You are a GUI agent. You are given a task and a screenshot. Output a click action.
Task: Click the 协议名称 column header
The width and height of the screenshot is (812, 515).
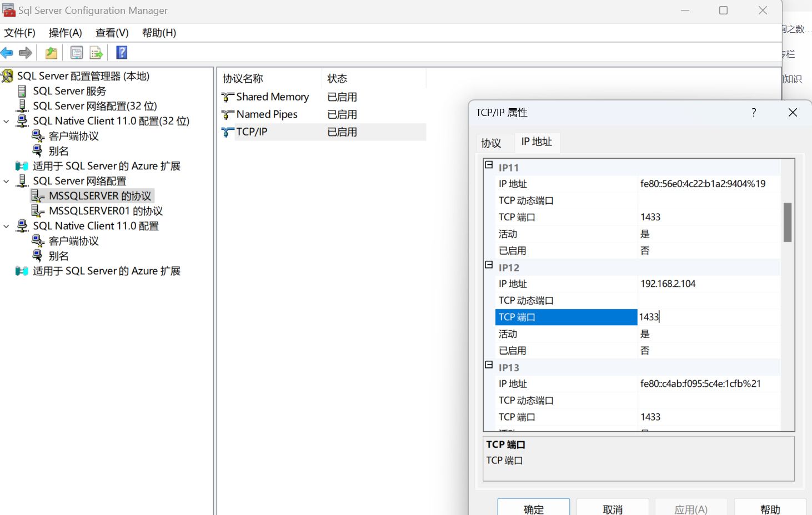pyautogui.click(x=269, y=79)
